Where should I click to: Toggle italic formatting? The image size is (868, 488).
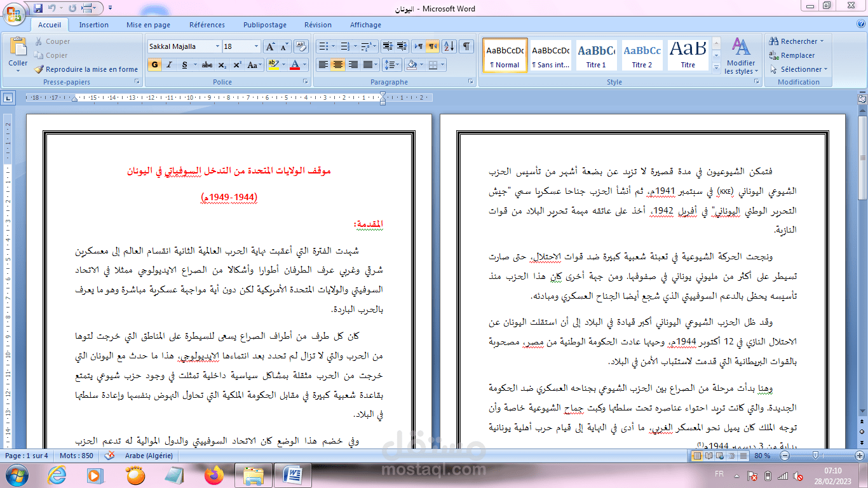170,65
